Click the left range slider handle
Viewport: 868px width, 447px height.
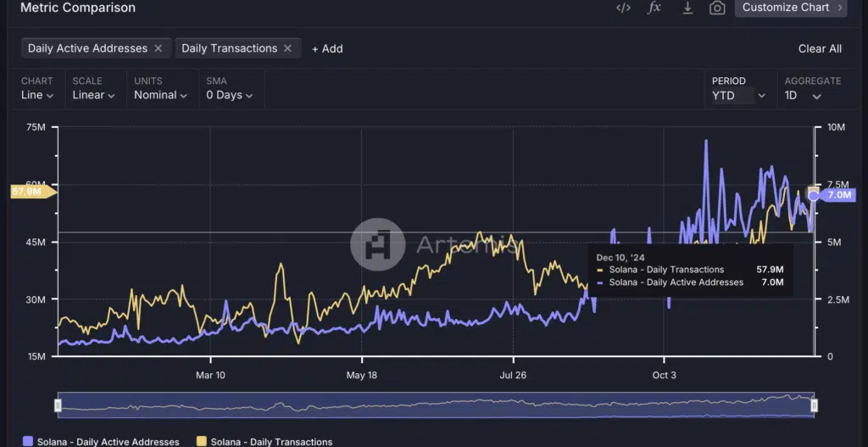(x=58, y=406)
